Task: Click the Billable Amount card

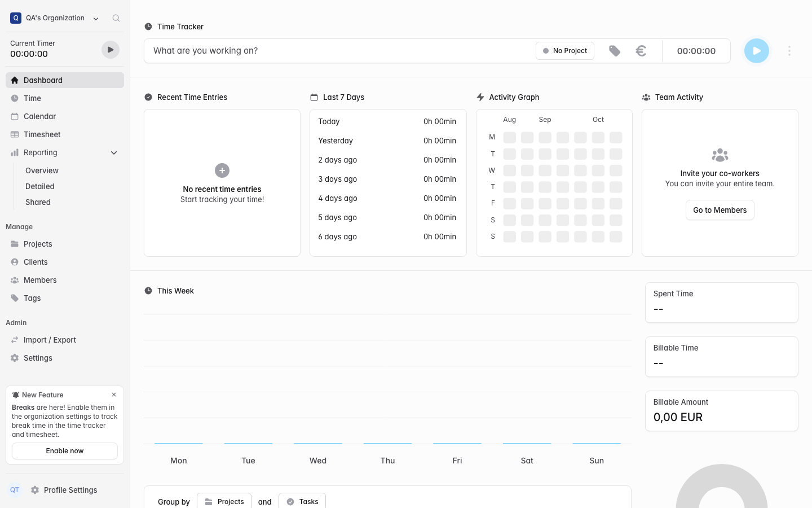Action: click(722, 411)
